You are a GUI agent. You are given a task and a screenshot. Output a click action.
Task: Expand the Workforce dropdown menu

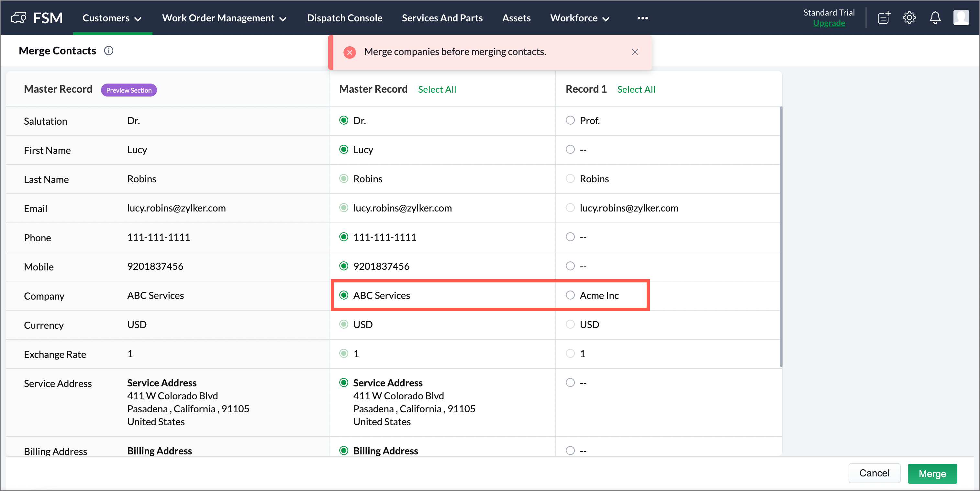(x=579, y=18)
